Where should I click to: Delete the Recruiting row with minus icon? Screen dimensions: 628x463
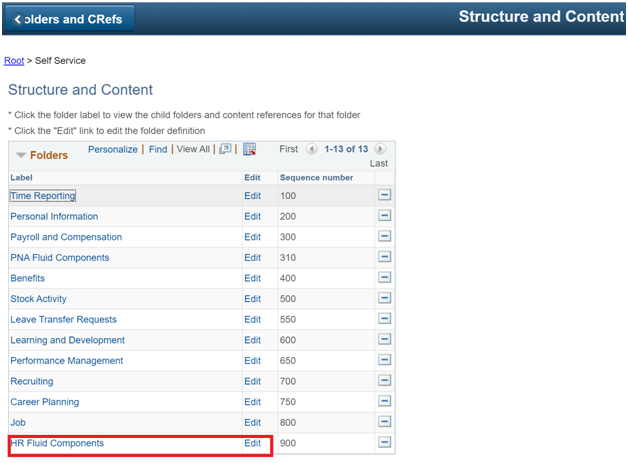tap(384, 381)
